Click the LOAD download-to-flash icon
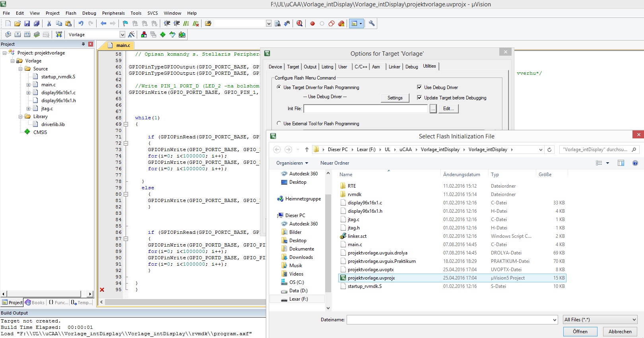Screen dimensions: 644x338 coord(59,35)
